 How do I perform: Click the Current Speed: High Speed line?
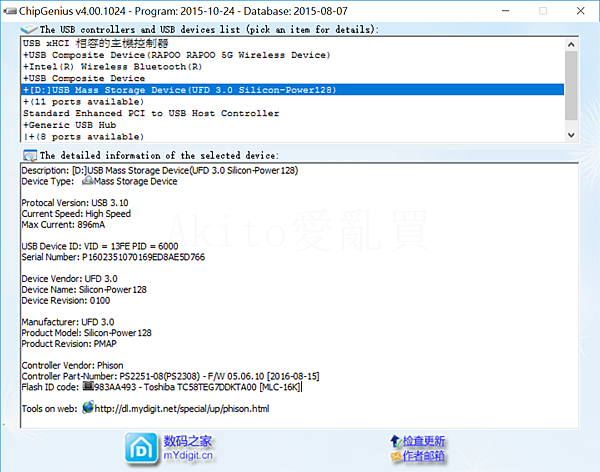(76, 214)
